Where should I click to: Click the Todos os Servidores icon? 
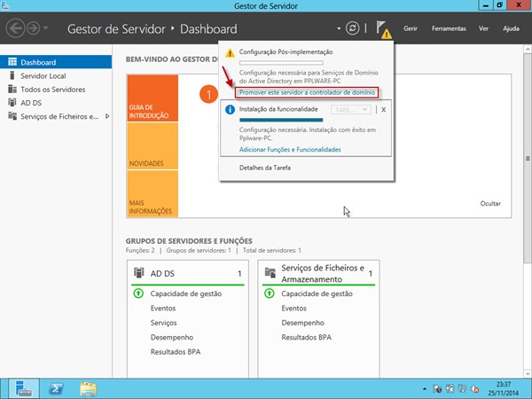click(12, 89)
